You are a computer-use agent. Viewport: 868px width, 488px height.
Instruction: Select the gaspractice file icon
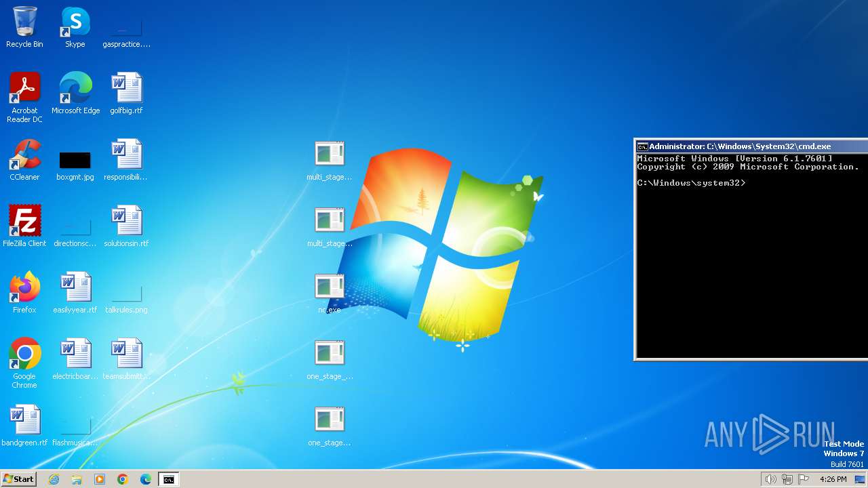[x=126, y=27]
